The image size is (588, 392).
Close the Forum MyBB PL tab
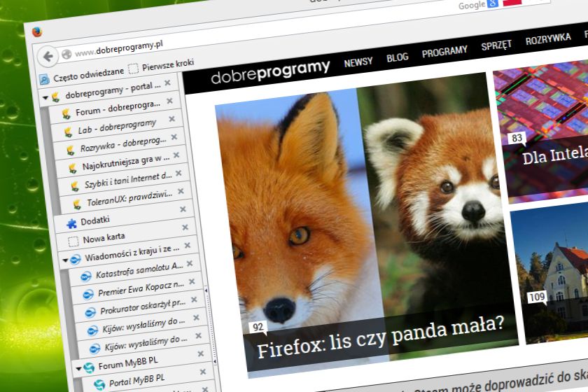tap(201, 353)
